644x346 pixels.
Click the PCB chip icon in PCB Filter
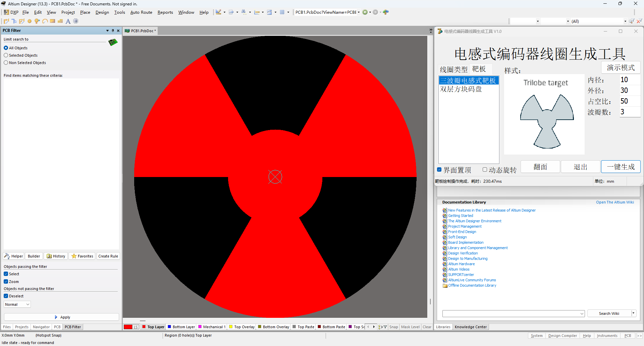pos(113,42)
